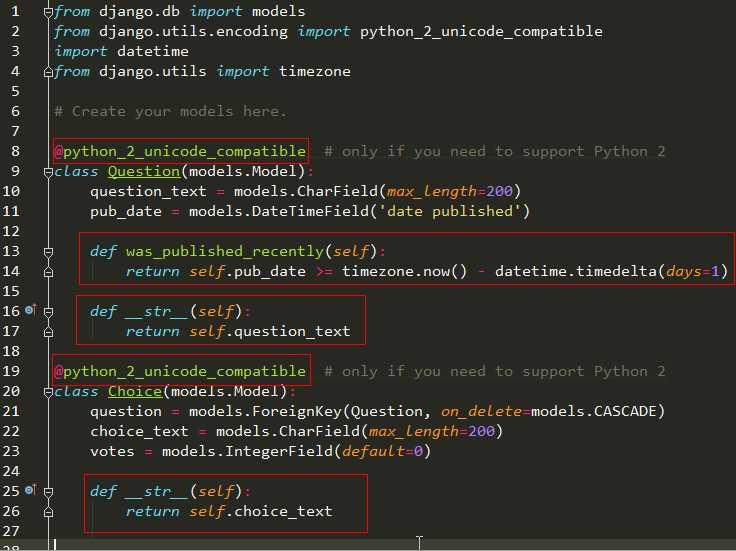This screenshot has height=551, width=736.
Task: Click the decorator @python_2_unicode_compatible on line 19
Action: (180, 371)
